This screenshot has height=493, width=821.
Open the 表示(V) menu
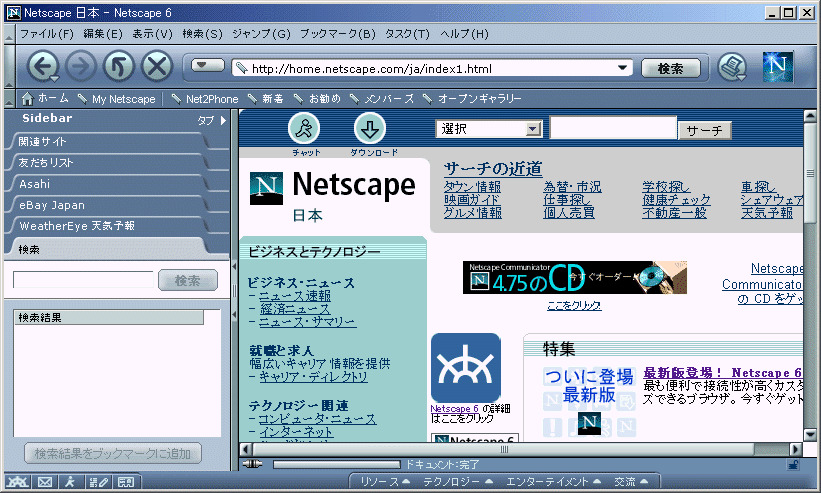[152, 34]
